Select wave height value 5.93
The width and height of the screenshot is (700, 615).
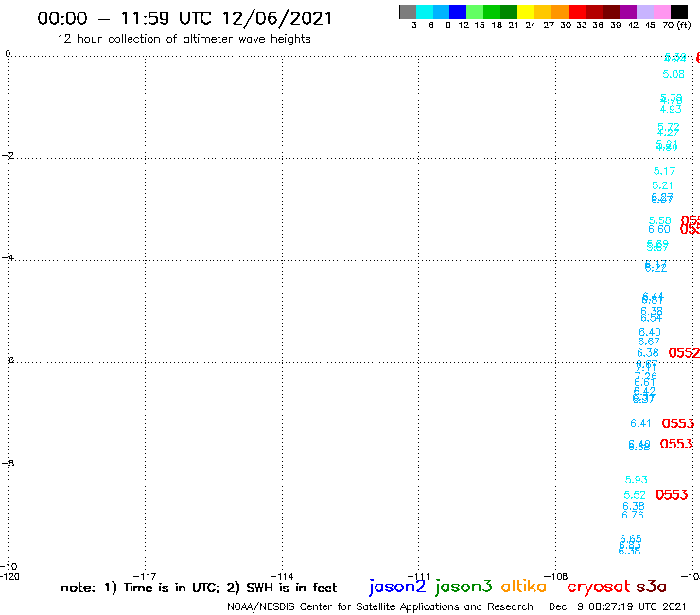637,480
